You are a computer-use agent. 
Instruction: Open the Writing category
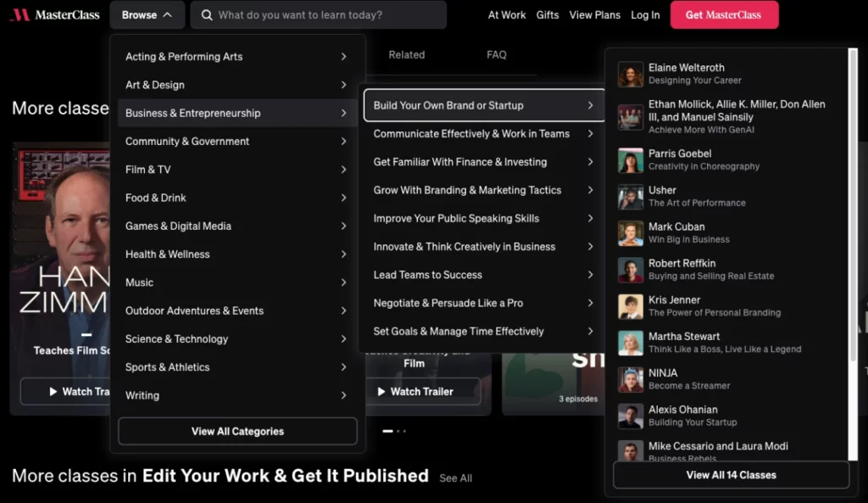click(236, 395)
